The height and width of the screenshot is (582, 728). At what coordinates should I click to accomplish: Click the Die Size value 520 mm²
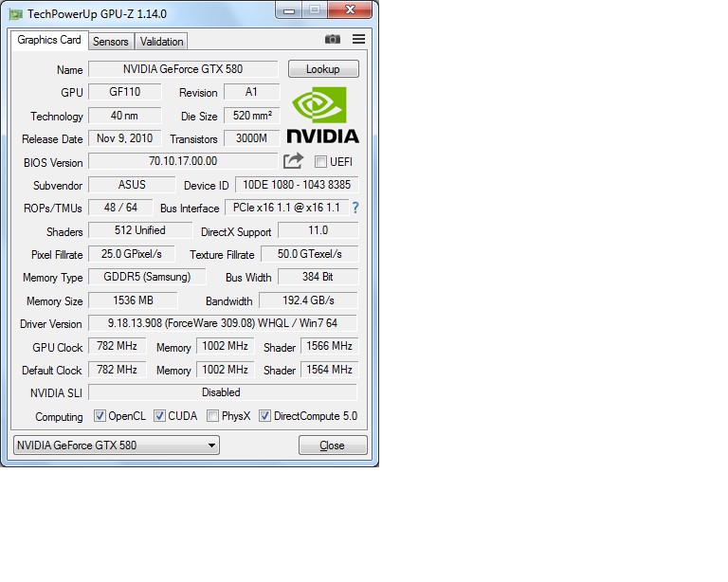click(x=251, y=115)
